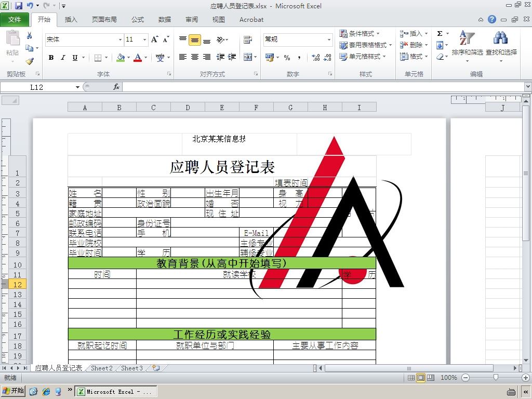Click the top align icon
Image resolution: width=532 pixels, height=399 pixels.
tap(183, 39)
